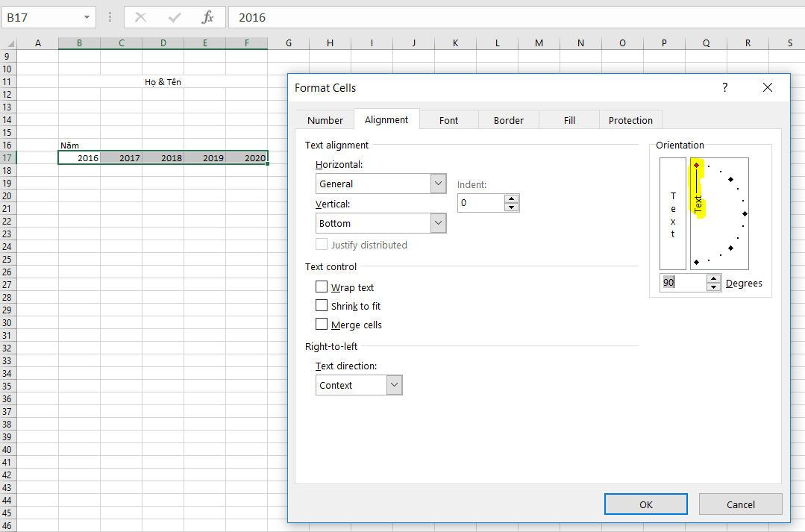Decrease the Indent spinner value

[x=511, y=207]
